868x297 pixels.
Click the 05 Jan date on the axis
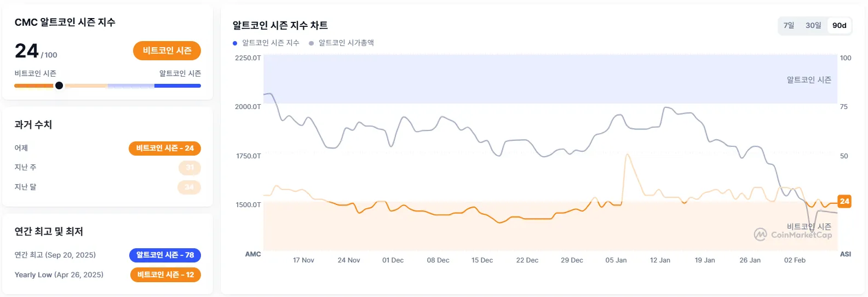(x=616, y=260)
